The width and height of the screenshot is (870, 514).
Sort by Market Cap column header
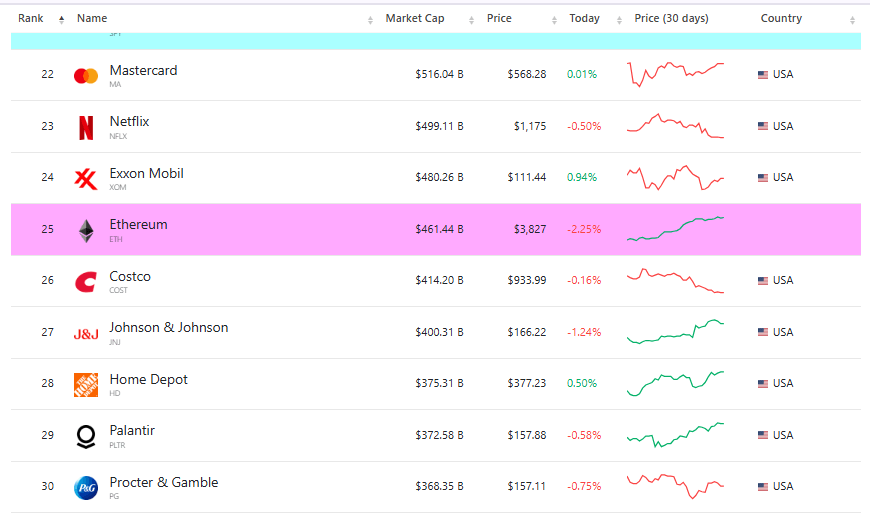(415, 19)
